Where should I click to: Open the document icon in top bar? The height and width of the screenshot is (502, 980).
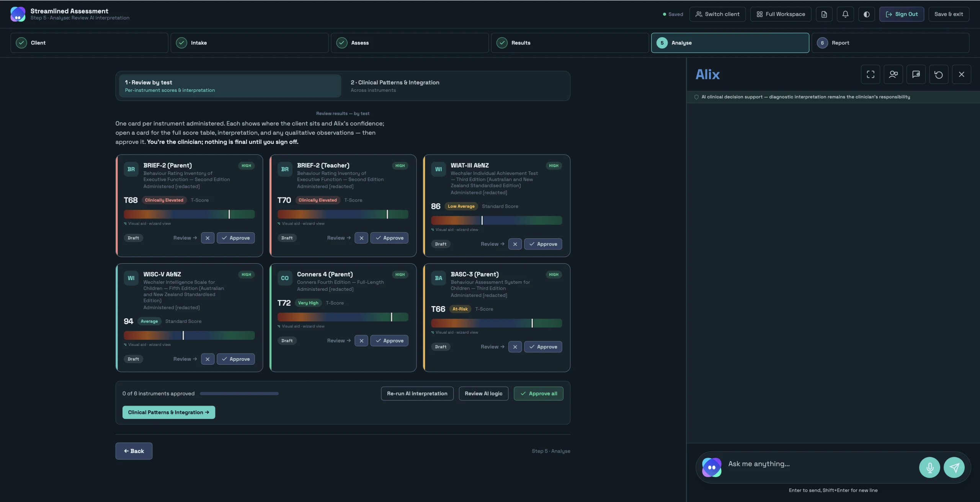pyautogui.click(x=824, y=14)
